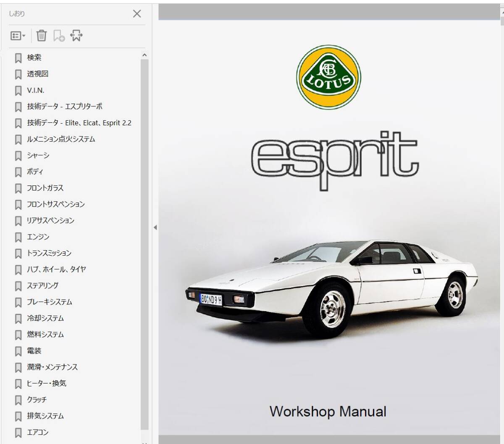Screen dimensions: 504x444
Task: Click the expand current bookmark icon
Action: tap(76, 36)
